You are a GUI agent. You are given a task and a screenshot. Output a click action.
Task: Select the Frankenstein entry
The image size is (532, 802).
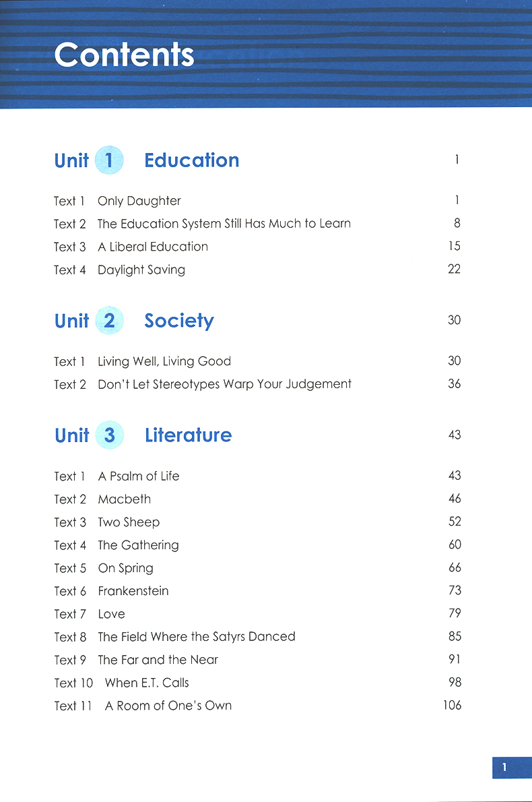tap(133, 591)
